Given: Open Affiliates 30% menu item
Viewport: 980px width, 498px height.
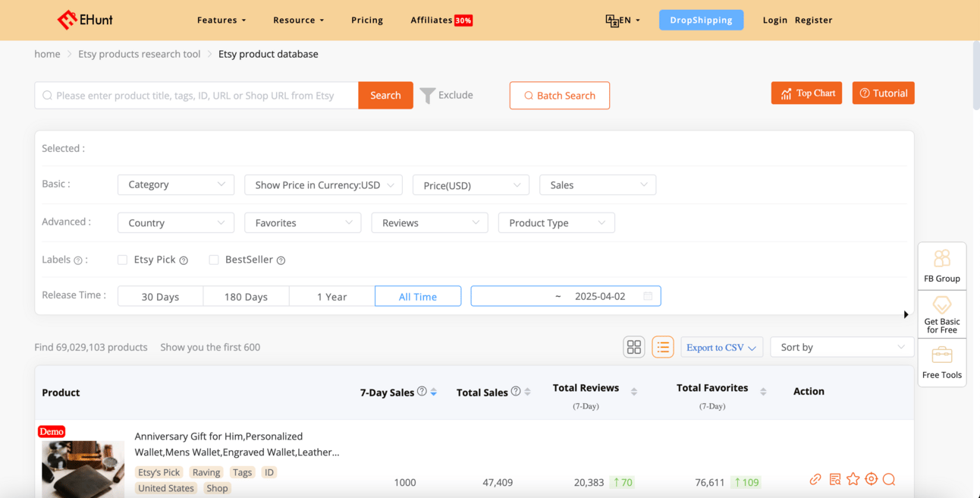Looking at the screenshot, I should pos(441,20).
